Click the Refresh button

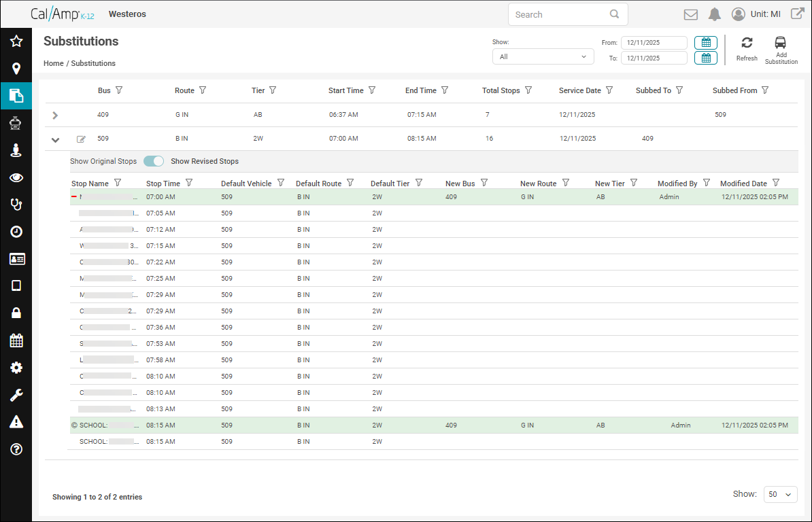(747, 49)
